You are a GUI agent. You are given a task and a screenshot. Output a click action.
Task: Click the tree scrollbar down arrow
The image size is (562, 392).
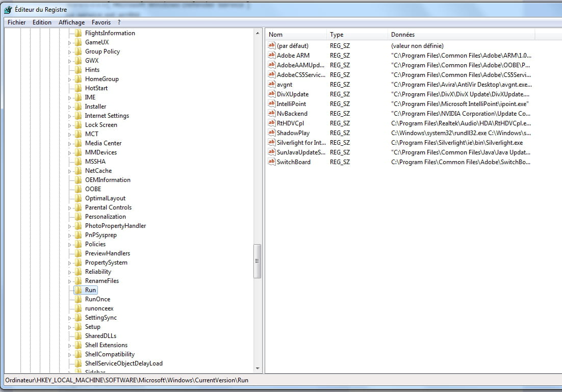point(258,369)
